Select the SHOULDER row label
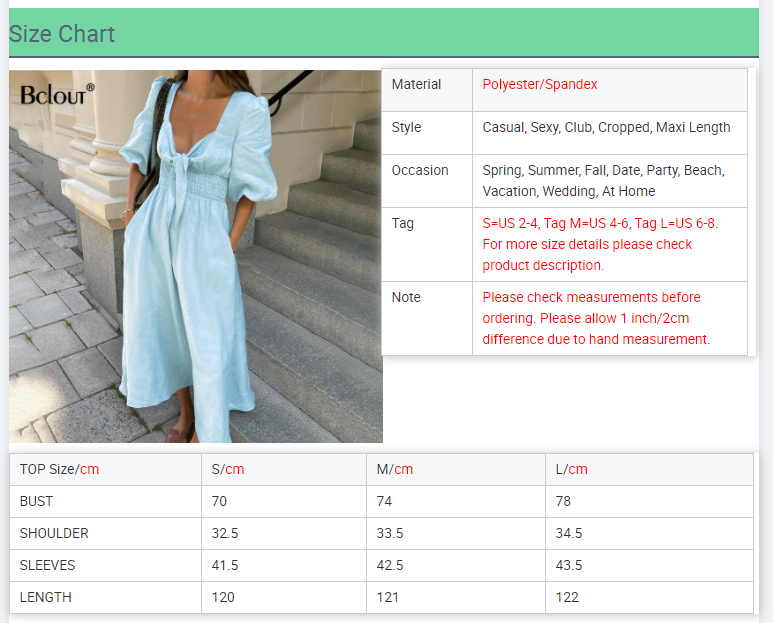 54,533
